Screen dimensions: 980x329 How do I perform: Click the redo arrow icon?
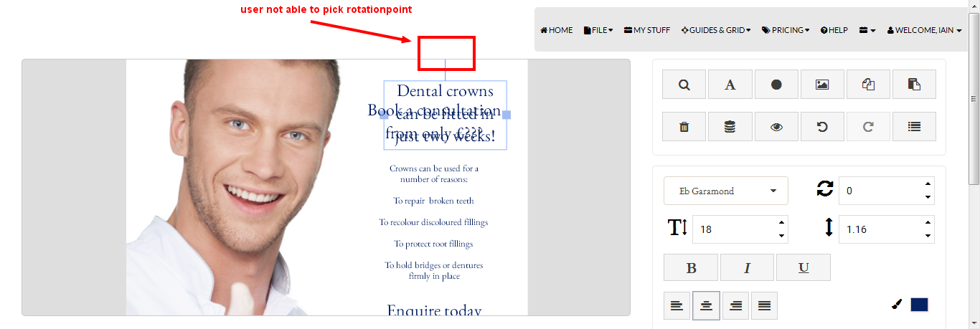(867, 127)
